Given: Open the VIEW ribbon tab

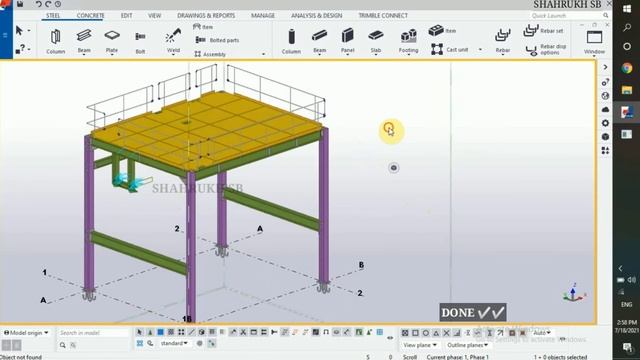Looking at the screenshot, I should pos(154,16).
